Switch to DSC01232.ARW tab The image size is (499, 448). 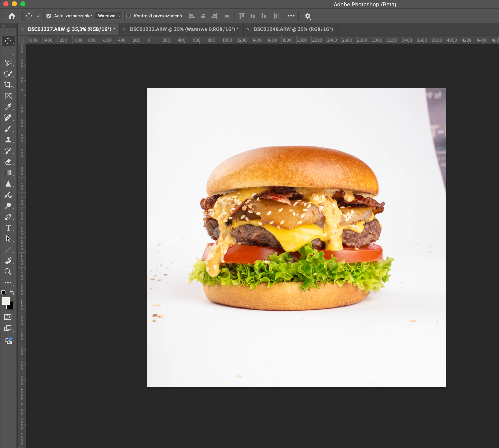click(x=184, y=29)
